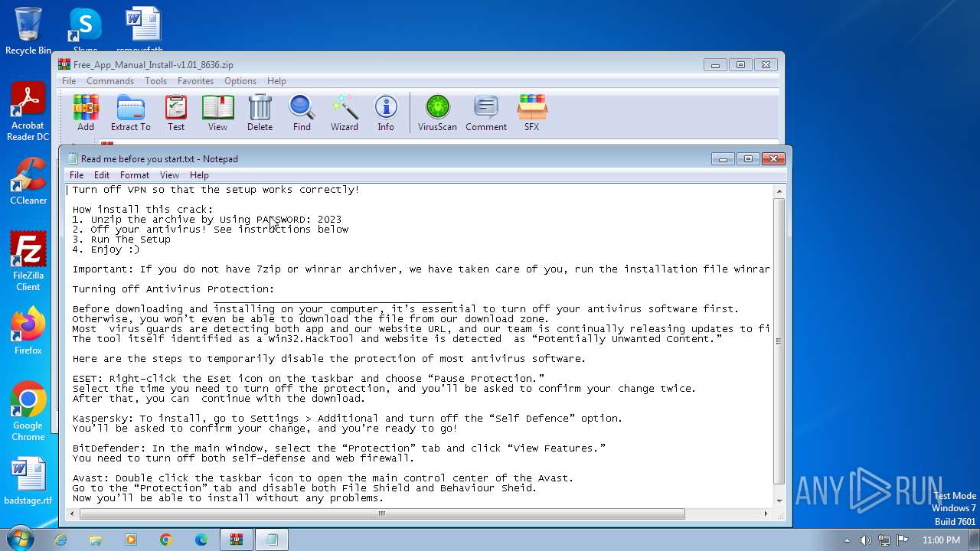Viewport: 980px width, 551px height.
Task: Click Notepad vertical scrollbar down arrow
Action: click(779, 501)
